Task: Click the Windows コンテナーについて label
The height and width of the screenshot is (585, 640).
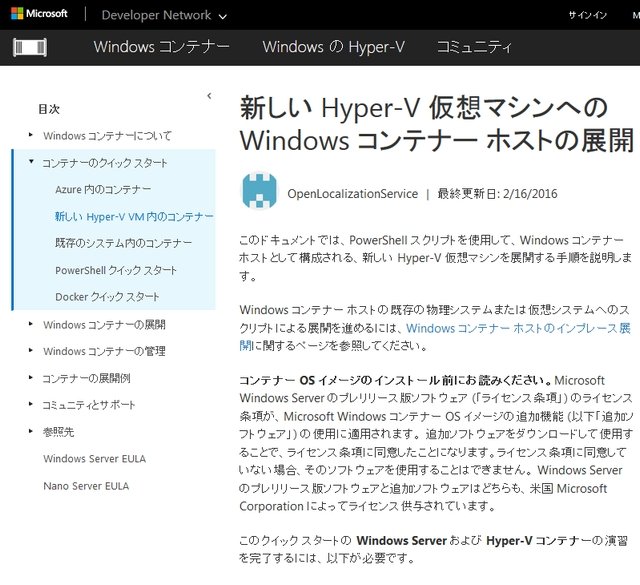Action: (107, 136)
